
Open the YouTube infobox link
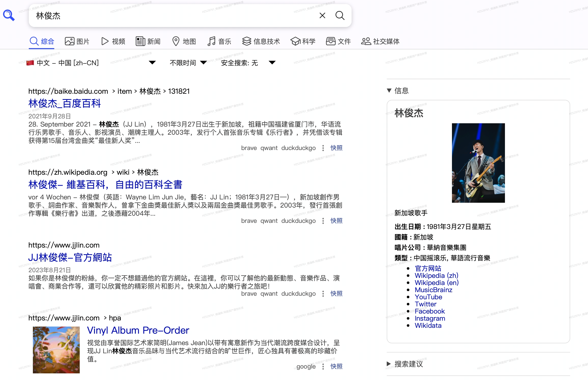click(428, 297)
